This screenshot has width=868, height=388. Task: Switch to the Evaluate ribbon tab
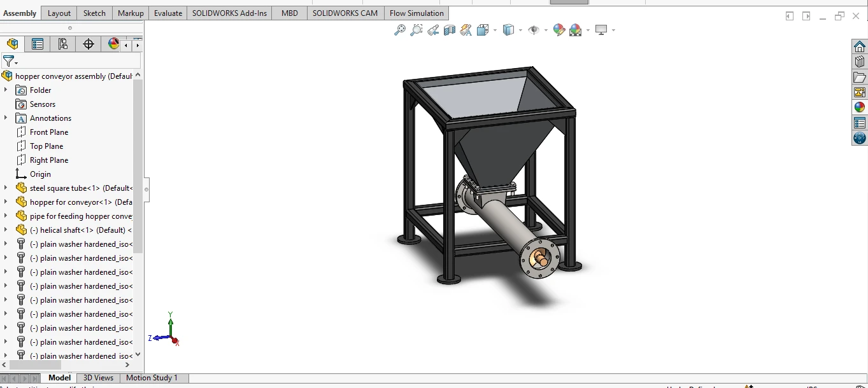point(168,13)
